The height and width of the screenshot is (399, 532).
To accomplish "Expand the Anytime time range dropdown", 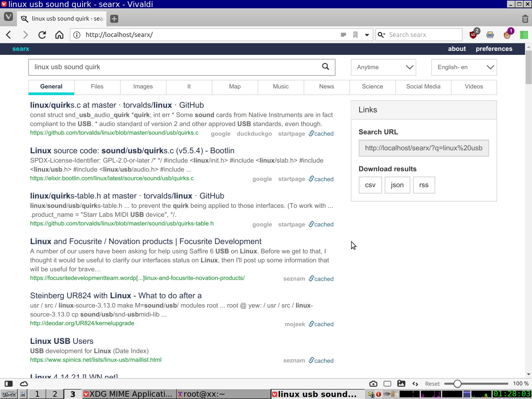I will [x=383, y=67].
